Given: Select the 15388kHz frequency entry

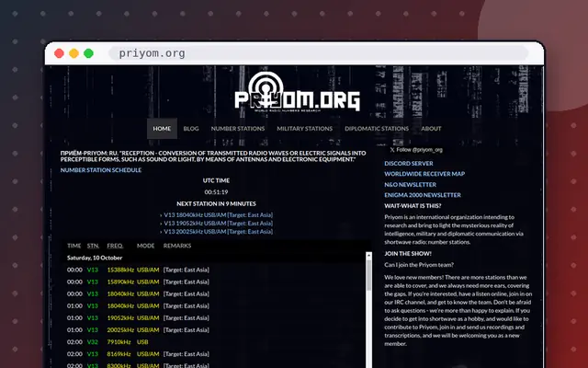Looking at the screenshot, I should [x=120, y=270].
